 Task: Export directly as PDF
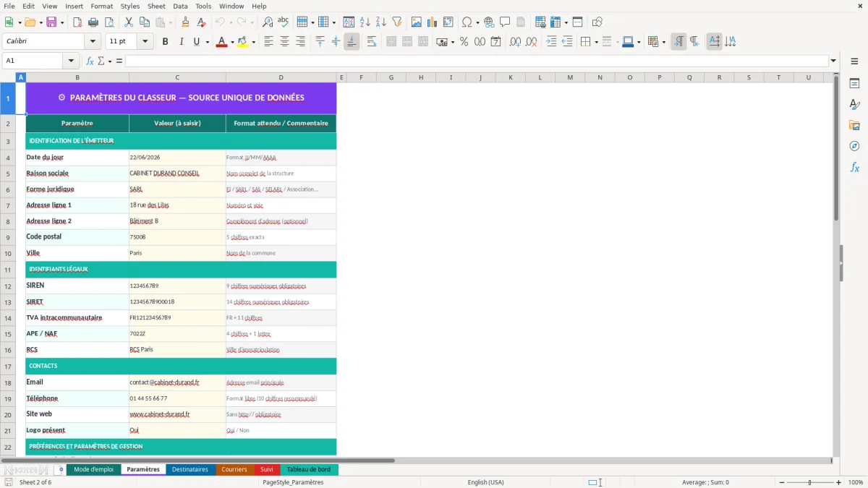77,22
